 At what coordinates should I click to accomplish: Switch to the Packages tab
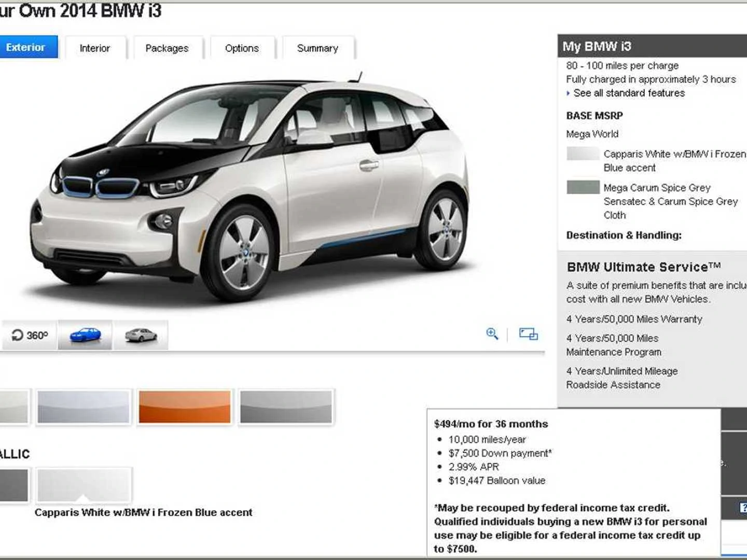click(167, 48)
